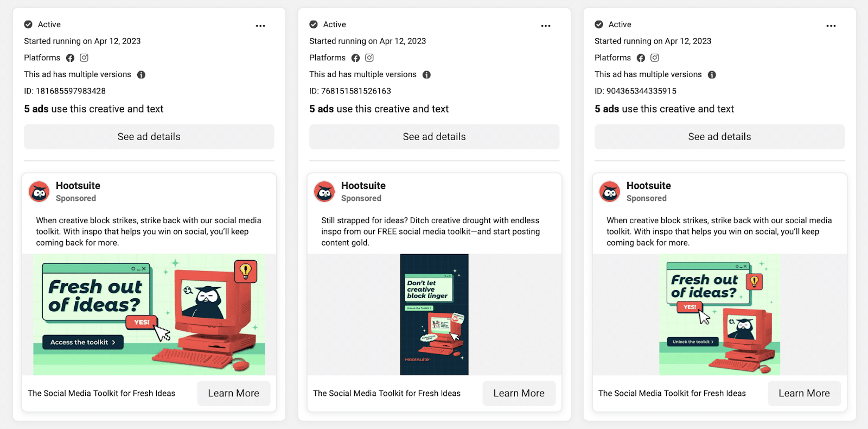Click the Instagram platform icon on ad 181685597983428
Image resolution: width=868 pixels, height=429 pixels.
tap(84, 58)
